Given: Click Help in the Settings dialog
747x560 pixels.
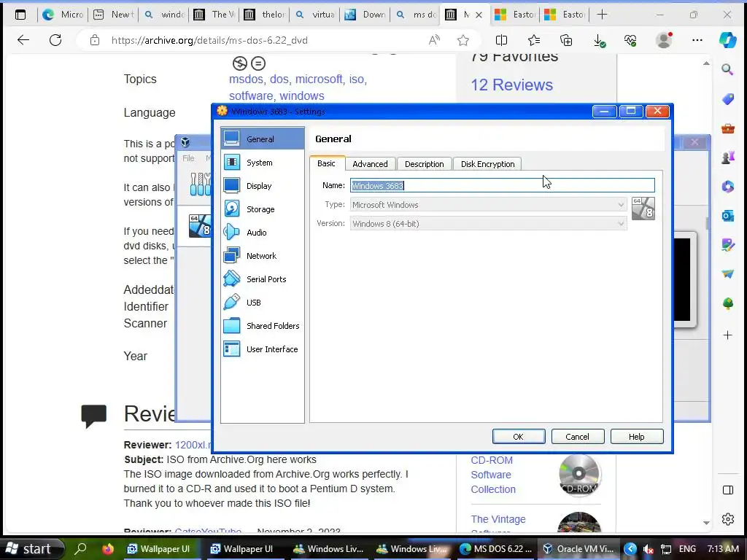Looking at the screenshot, I should pyautogui.click(x=636, y=437).
